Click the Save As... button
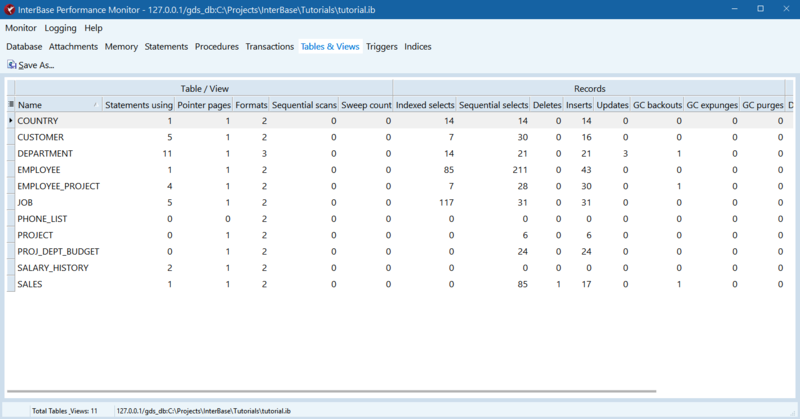 click(31, 65)
